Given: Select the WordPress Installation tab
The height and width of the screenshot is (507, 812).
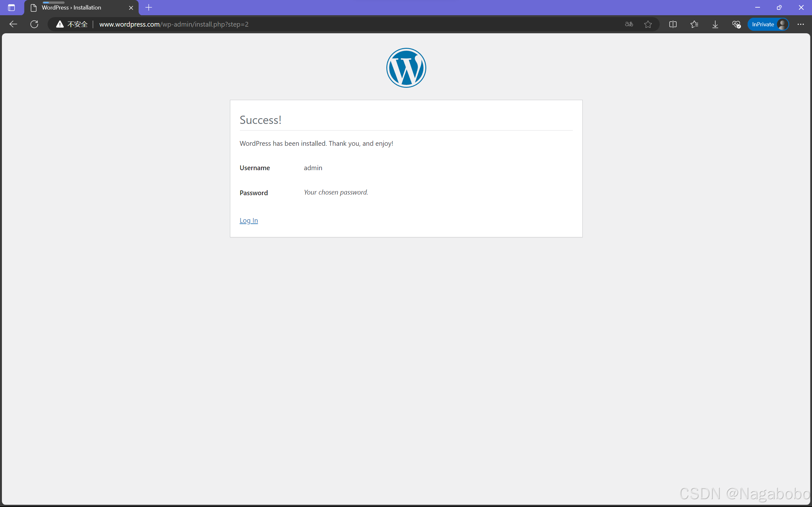Looking at the screenshot, I should [71, 7].
